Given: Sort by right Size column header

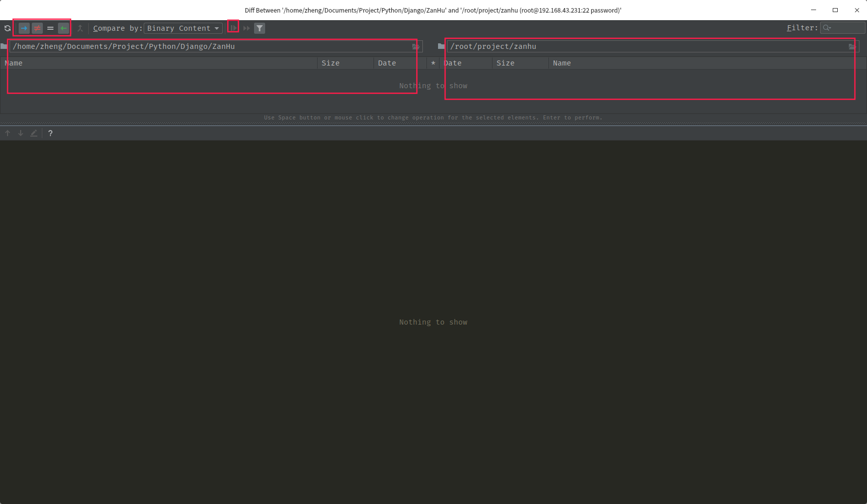Looking at the screenshot, I should 520,63.
